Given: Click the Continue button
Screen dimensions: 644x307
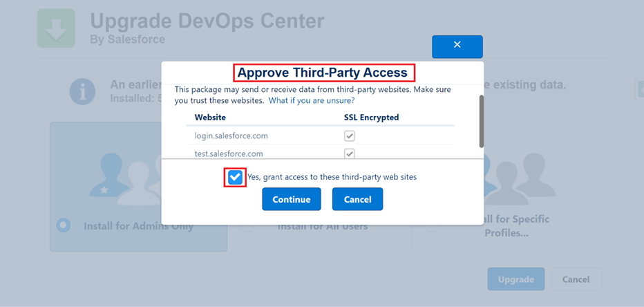Looking at the screenshot, I should (x=292, y=199).
